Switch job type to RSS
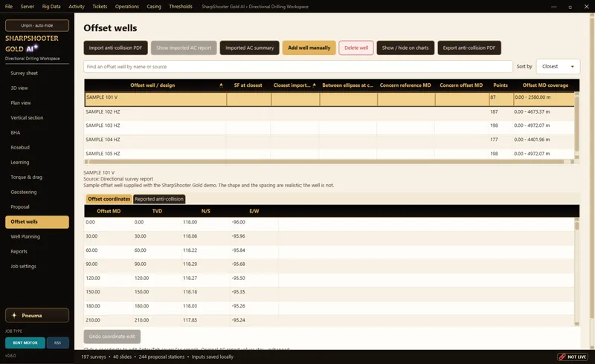 tap(58, 342)
